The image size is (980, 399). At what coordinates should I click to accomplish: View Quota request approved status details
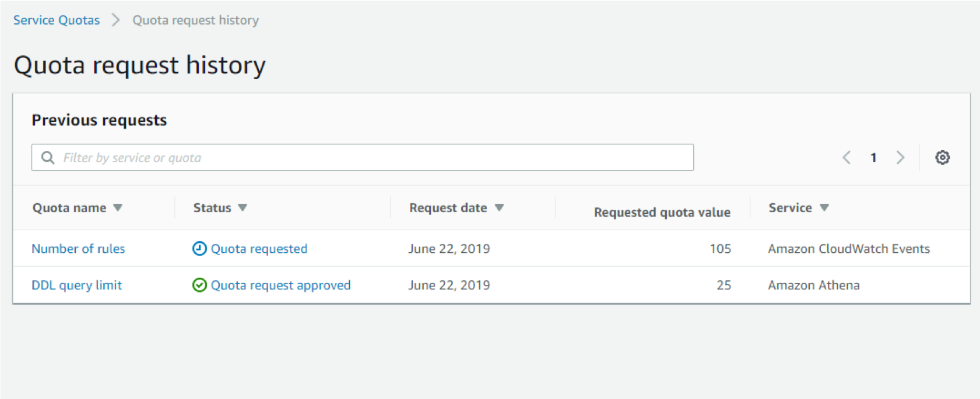pos(280,285)
